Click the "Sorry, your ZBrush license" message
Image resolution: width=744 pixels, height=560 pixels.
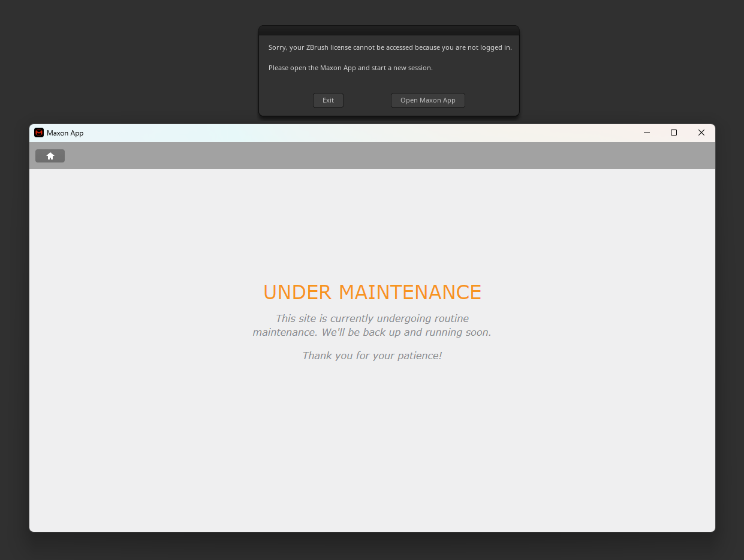pyautogui.click(x=390, y=47)
